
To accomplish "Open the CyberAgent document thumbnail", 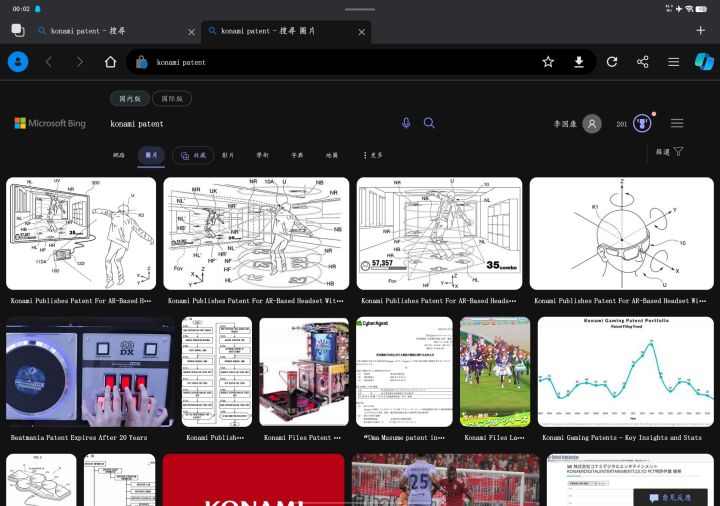I will pyautogui.click(x=404, y=371).
